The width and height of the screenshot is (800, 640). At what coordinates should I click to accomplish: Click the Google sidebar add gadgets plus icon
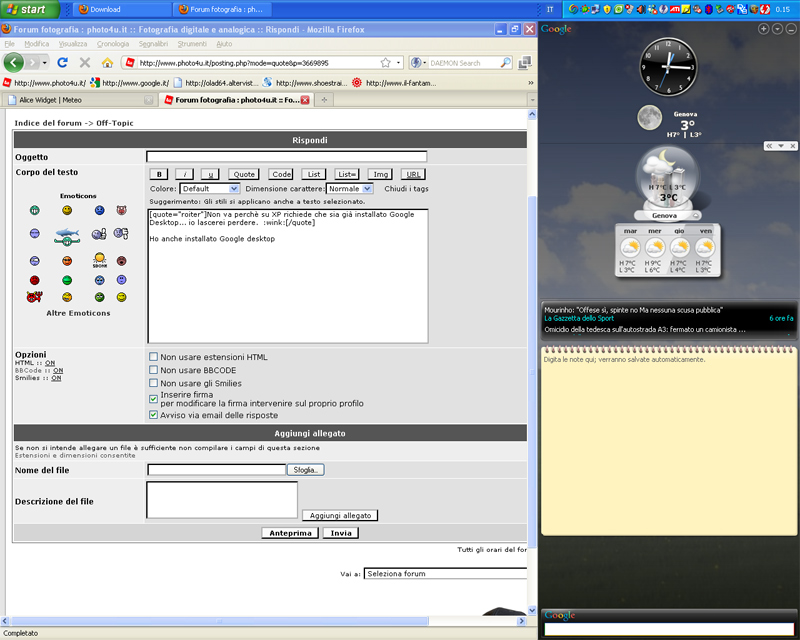point(763,29)
